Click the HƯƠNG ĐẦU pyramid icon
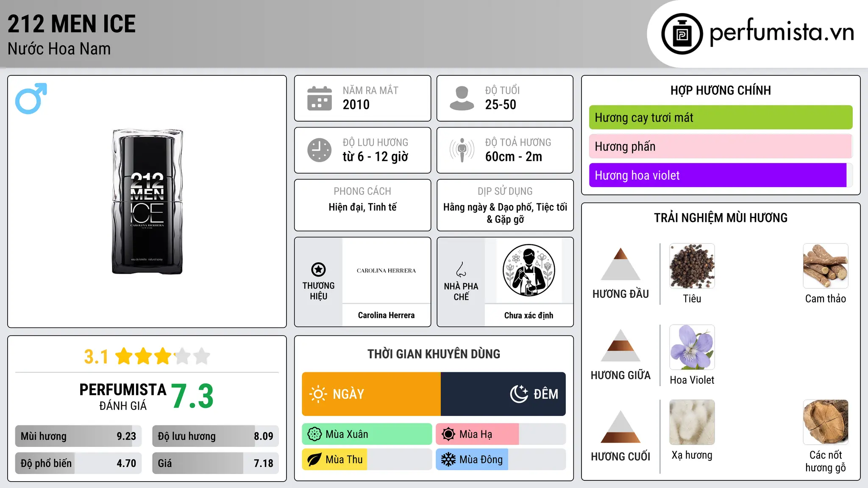Viewport: 868px width, 488px height. 620,264
